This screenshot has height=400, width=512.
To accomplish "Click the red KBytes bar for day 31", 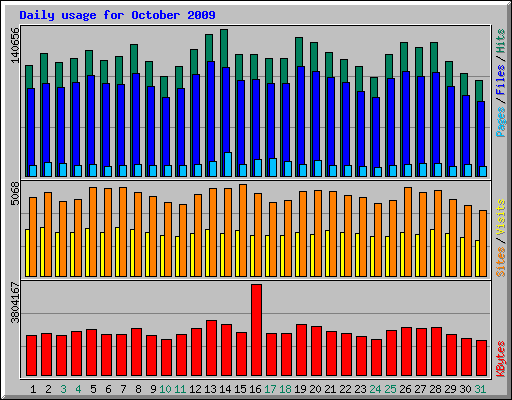I will click(x=481, y=358).
